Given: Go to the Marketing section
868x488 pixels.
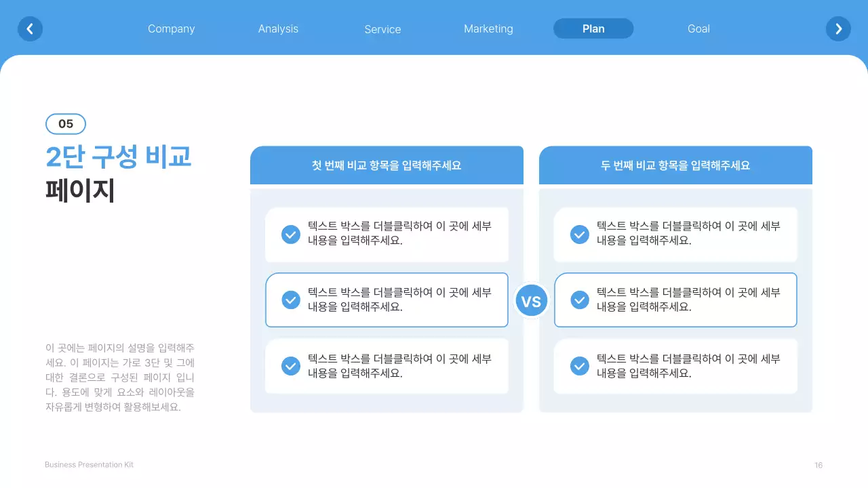Looking at the screenshot, I should [x=488, y=28].
